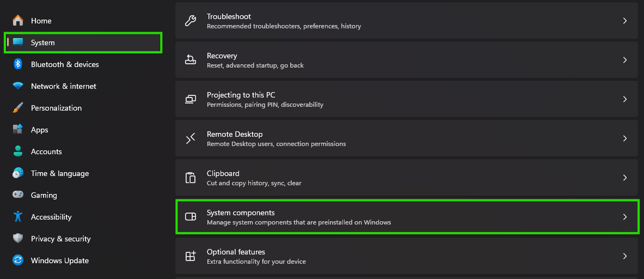Image resolution: width=644 pixels, height=279 pixels.
Task: Expand Troubleshoot using its chevron arrow
Action: [x=625, y=21]
